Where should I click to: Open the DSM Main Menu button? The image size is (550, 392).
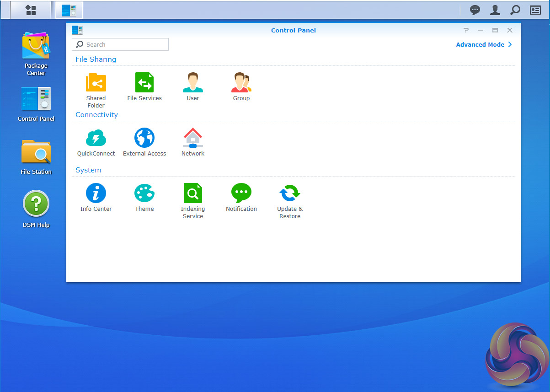click(31, 10)
